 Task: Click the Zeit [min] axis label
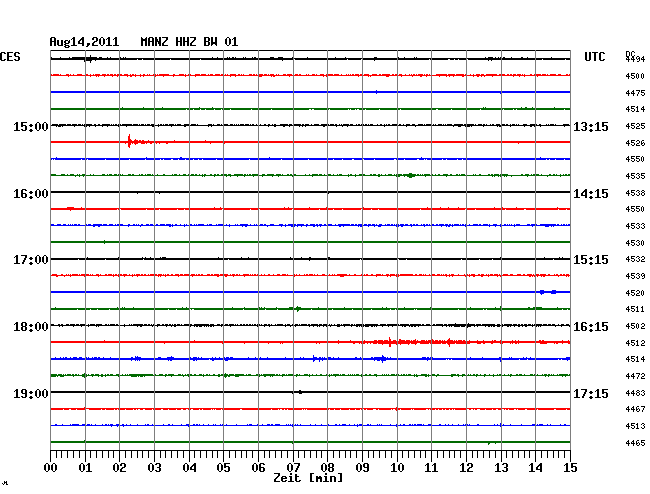[x=309, y=479]
